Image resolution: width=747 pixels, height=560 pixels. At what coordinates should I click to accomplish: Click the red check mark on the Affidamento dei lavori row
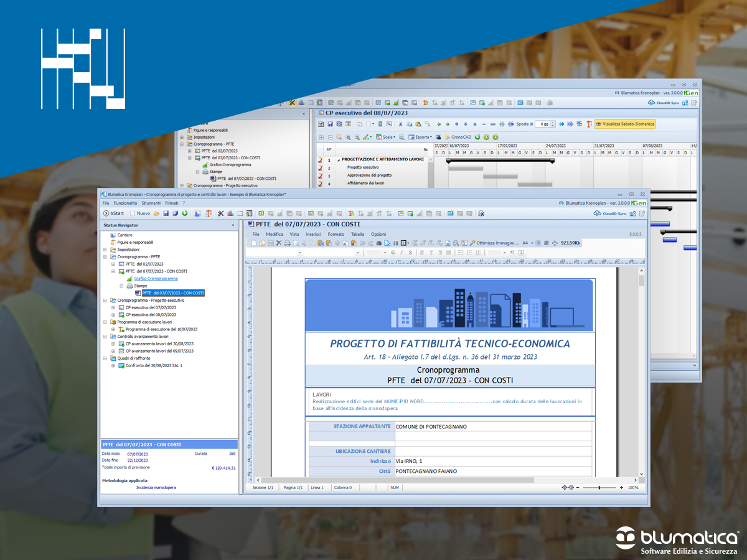tap(320, 184)
